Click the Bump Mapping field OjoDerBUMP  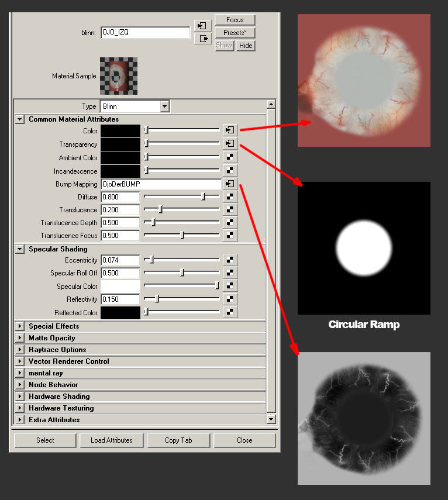pyautogui.click(x=161, y=184)
